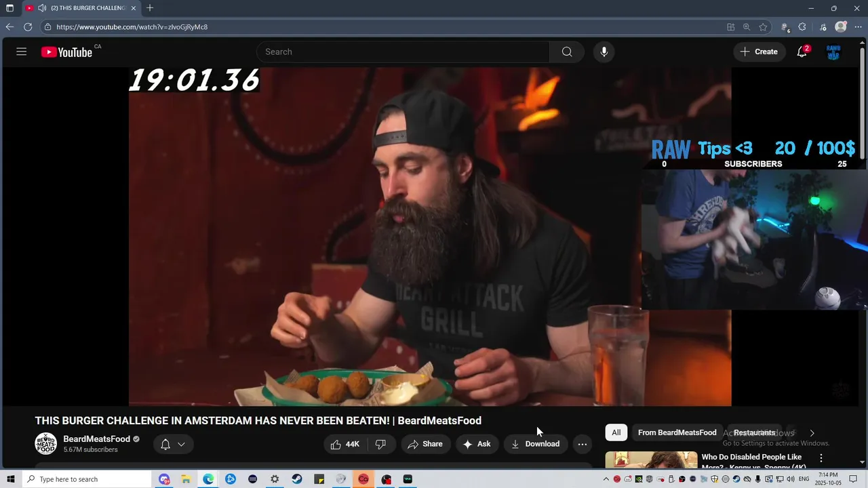Viewport: 868px width, 488px height.
Task: Ask about this video
Action: pyautogui.click(x=477, y=444)
